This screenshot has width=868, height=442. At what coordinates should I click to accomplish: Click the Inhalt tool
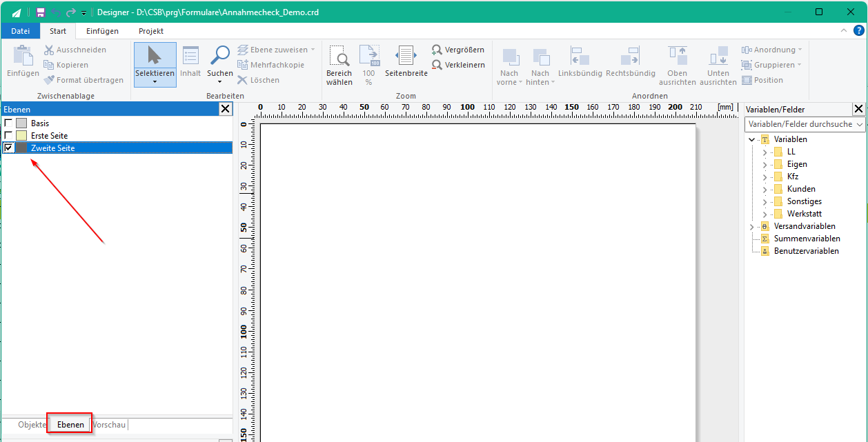click(x=190, y=61)
